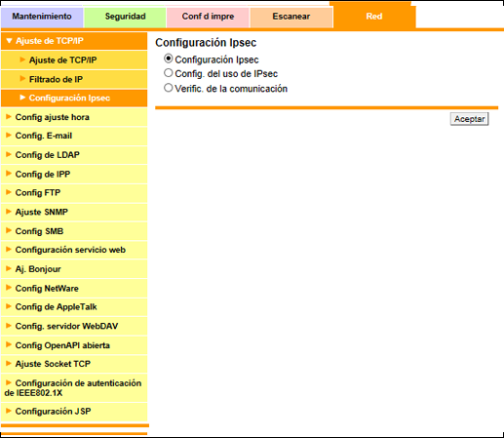Screen dimensions: 504x438
Task: Open Configuración JSP settings
Action: click(74, 412)
